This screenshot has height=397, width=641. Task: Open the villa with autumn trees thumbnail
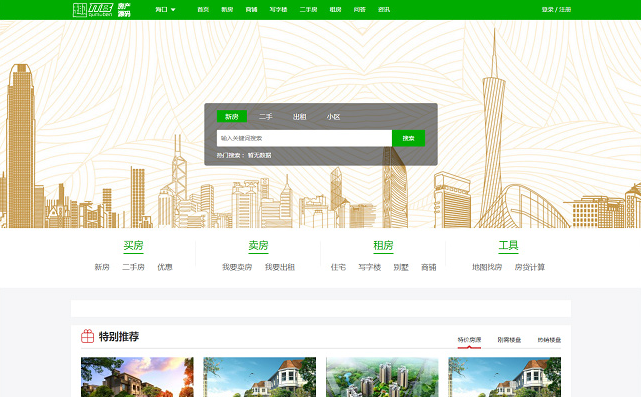point(137,377)
